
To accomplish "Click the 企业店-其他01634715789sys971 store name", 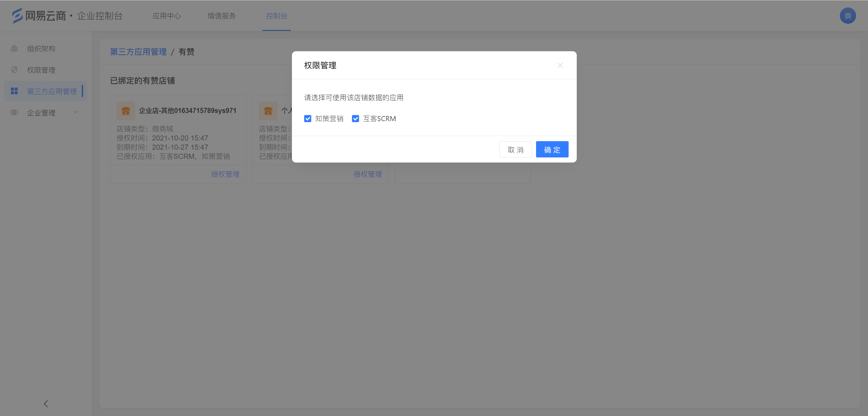I will click(x=188, y=111).
